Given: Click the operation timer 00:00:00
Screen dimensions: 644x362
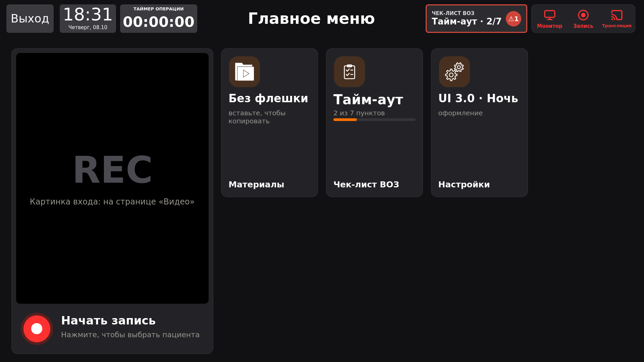Looking at the screenshot, I should (159, 18).
